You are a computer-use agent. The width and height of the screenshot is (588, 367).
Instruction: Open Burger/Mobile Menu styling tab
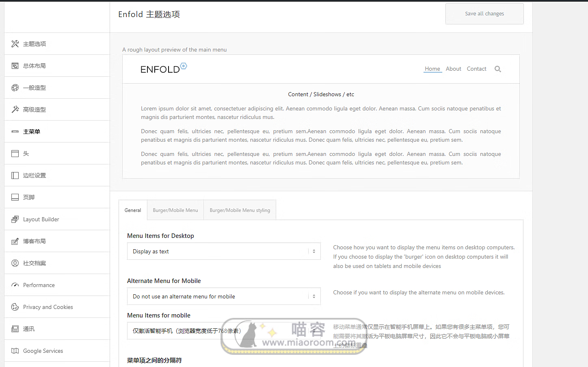[240, 210]
